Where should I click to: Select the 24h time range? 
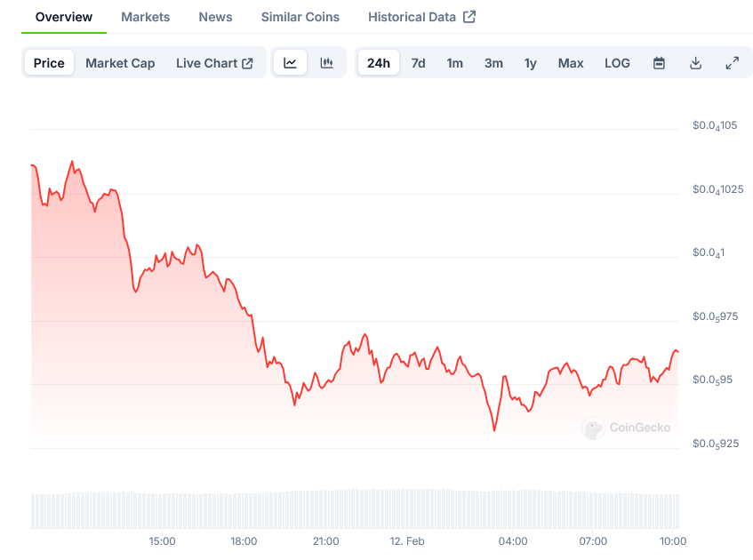coord(379,63)
